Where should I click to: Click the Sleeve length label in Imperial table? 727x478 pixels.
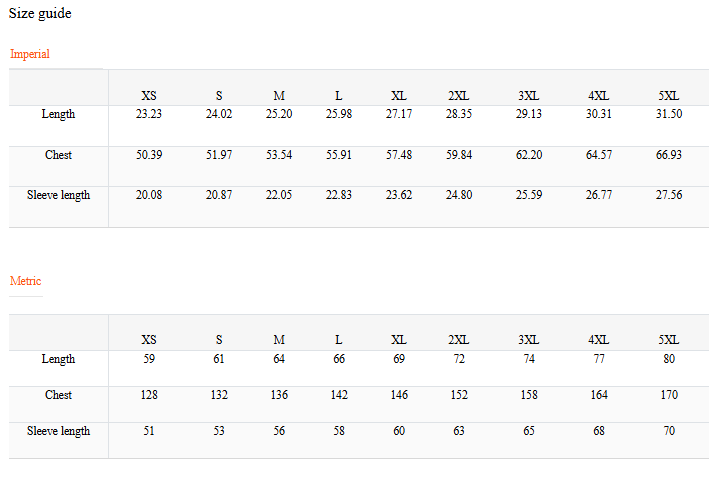coord(58,195)
